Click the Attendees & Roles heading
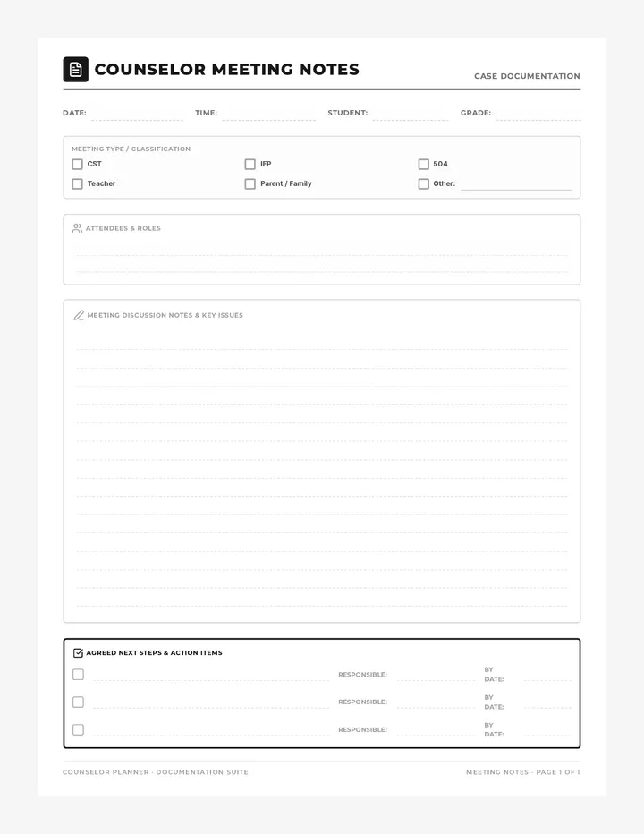644x834 pixels. 123,228
